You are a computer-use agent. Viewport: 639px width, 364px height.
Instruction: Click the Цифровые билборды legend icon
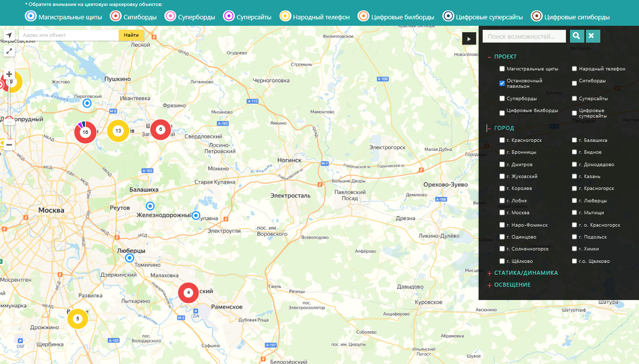click(x=363, y=16)
